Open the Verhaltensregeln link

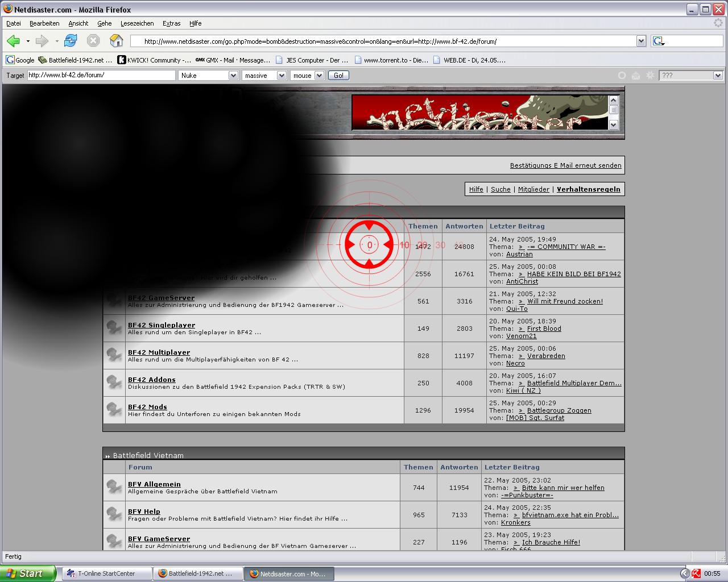[589, 189]
